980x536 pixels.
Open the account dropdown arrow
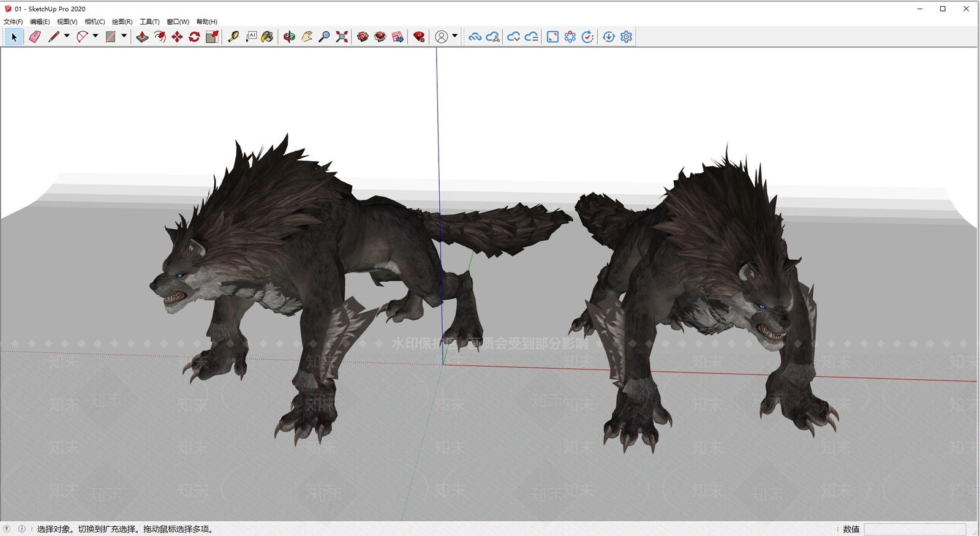(x=454, y=36)
